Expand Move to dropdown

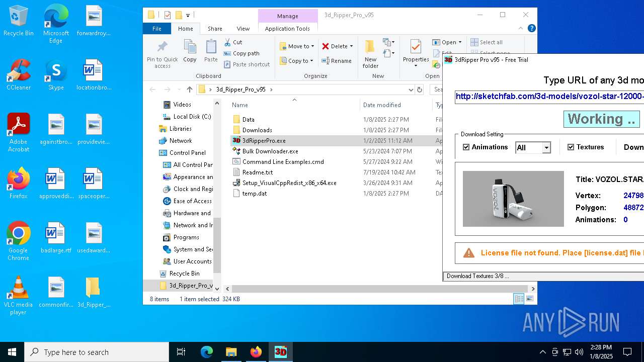coord(312,46)
